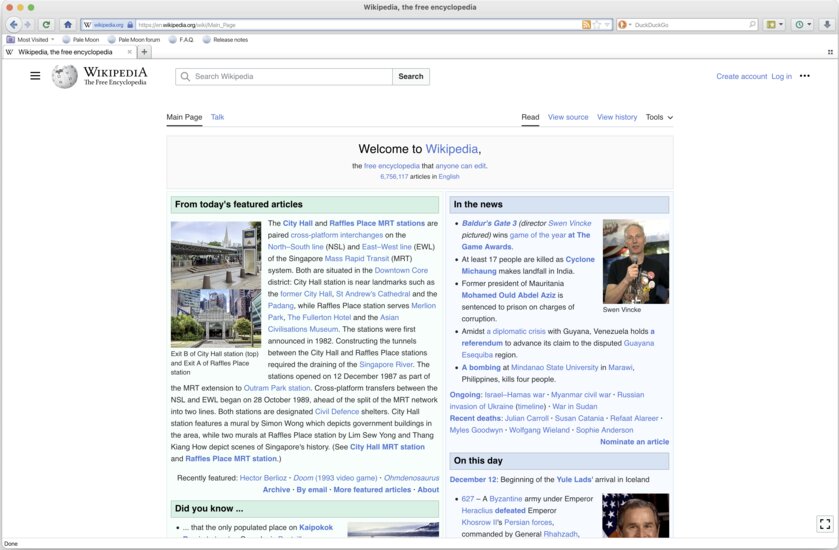Click the padlock site security icon
839x550 pixels.
[x=130, y=25]
